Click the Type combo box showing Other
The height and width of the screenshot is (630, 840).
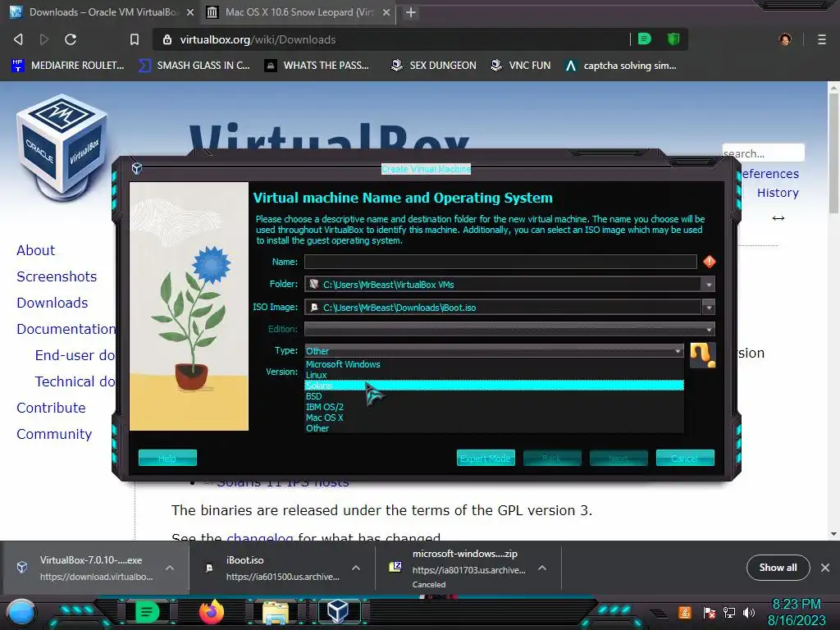point(494,351)
